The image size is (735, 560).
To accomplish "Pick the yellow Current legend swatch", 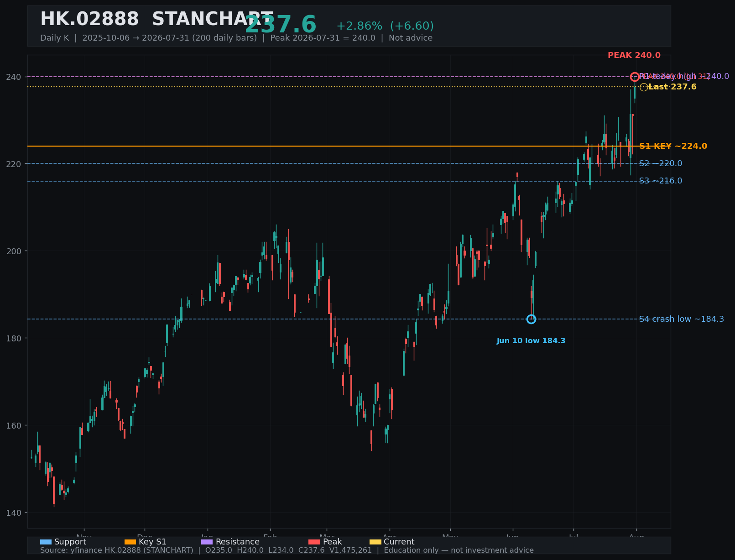I will click(x=375, y=542).
